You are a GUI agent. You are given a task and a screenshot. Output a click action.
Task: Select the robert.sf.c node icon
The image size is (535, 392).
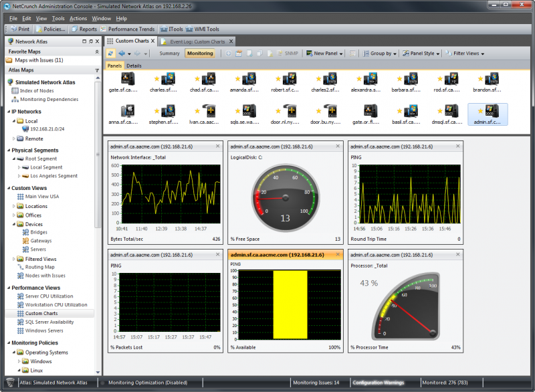[289, 79]
